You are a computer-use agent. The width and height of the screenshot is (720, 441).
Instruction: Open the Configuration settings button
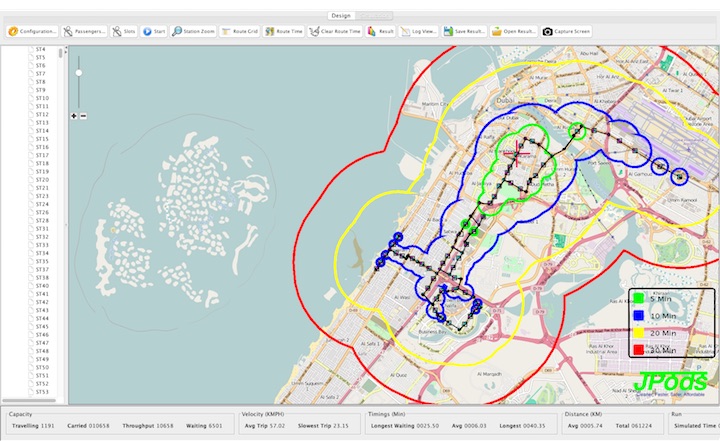32,31
